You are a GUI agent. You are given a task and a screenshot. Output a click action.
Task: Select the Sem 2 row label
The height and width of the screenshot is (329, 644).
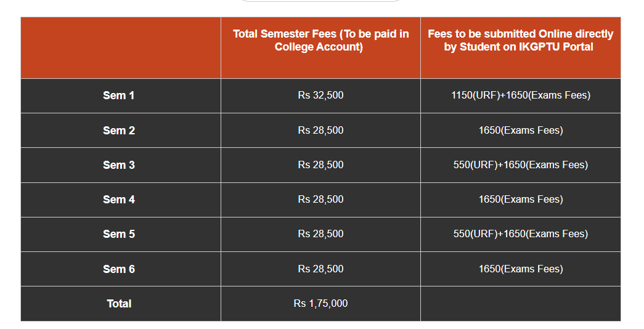coord(119,131)
